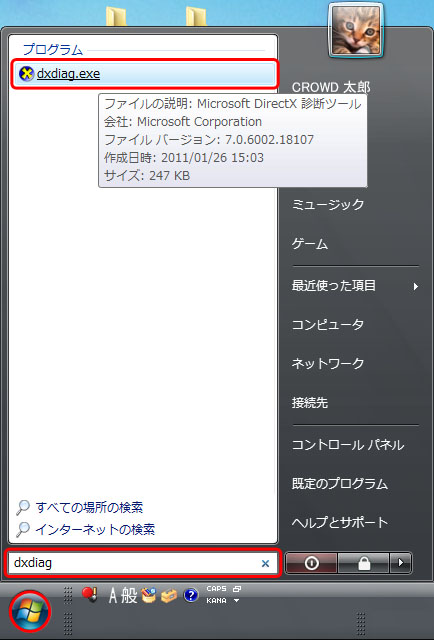
Task: Toggle KANA lock in the language bar
Action: tap(216, 600)
